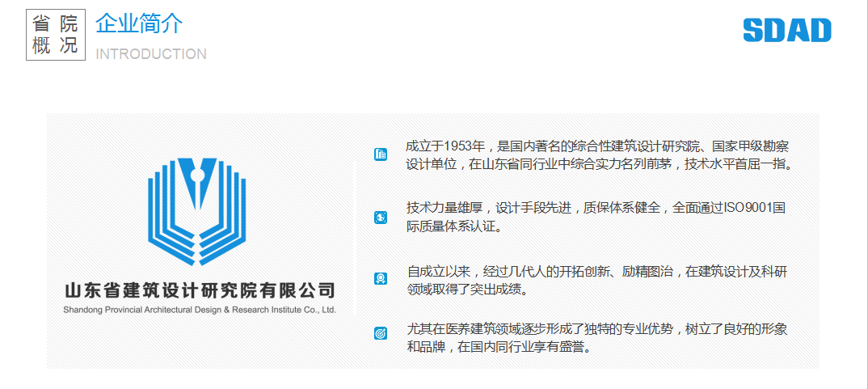
Task: Click the boxed '省院概况' section label
Action: coord(56,34)
